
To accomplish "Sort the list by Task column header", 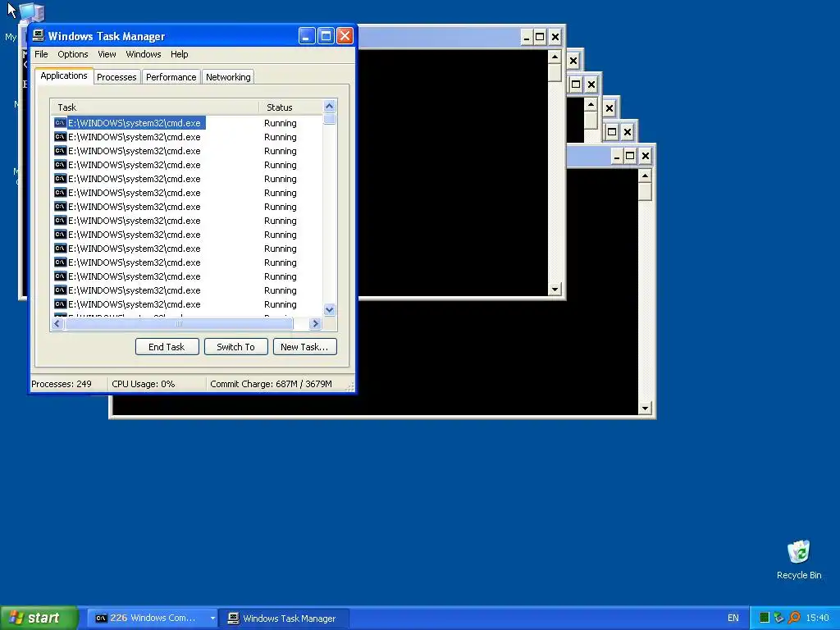I will 155,107.
